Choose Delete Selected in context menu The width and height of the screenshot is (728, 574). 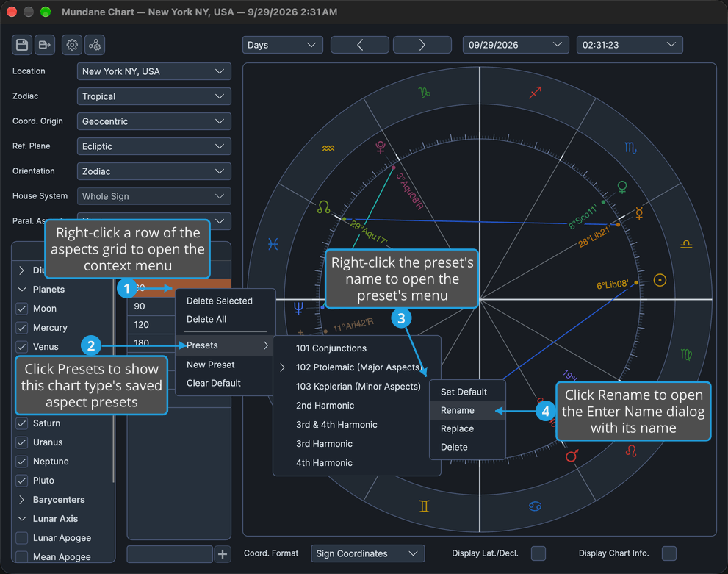[226, 301]
